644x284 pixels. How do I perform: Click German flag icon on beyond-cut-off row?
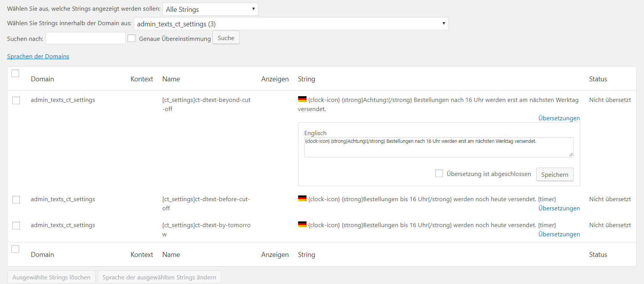click(302, 99)
